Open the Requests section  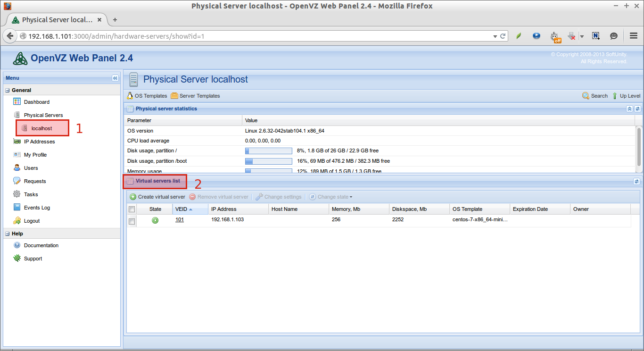coord(35,181)
